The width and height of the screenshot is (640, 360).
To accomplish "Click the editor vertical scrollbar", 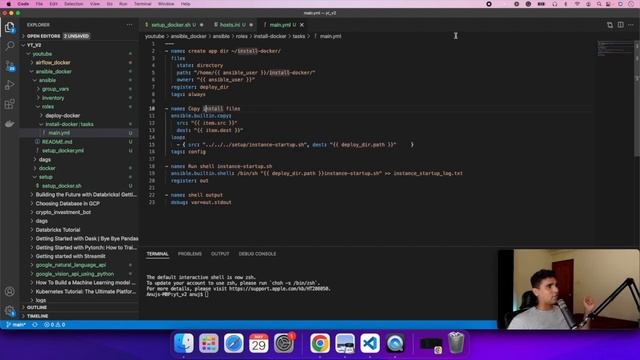I will click(637, 98).
